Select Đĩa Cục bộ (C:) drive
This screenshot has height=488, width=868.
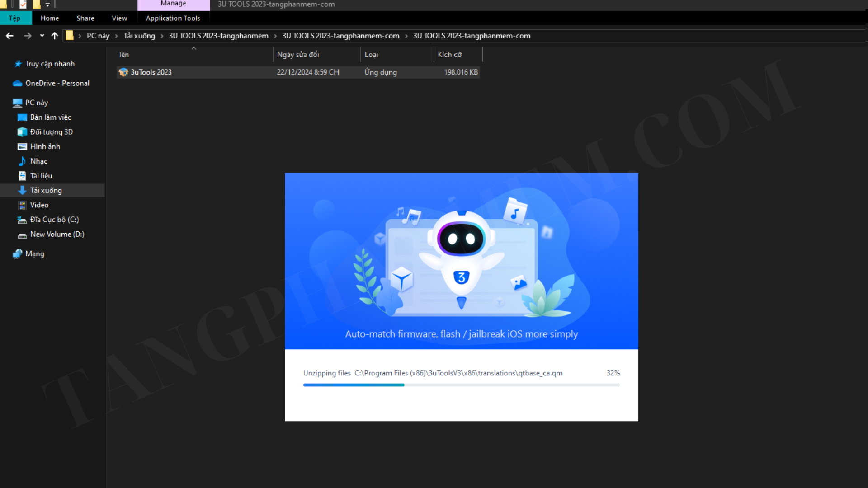(x=54, y=220)
